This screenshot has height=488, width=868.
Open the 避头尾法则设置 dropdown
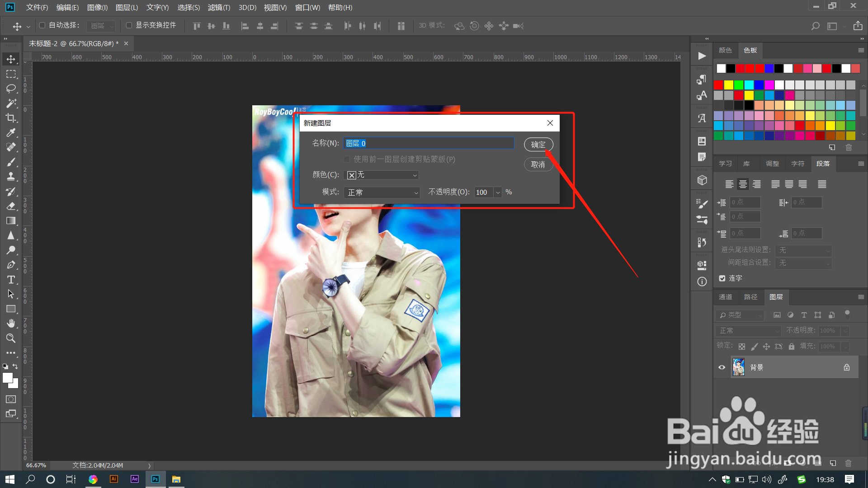click(803, 250)
